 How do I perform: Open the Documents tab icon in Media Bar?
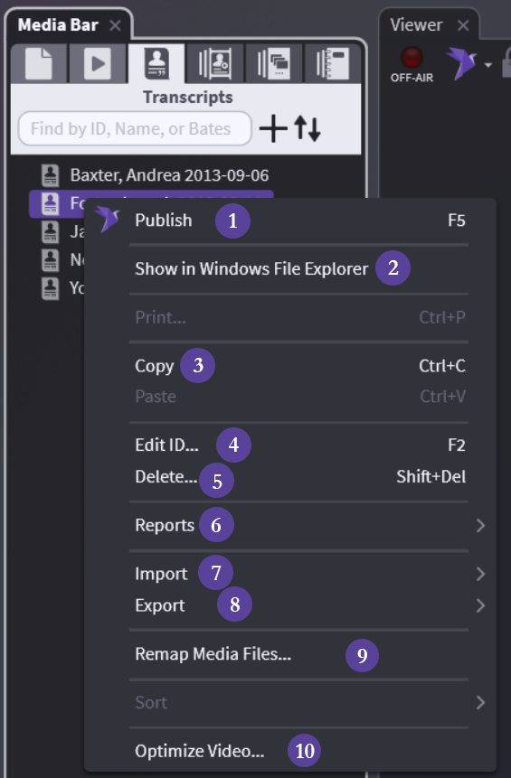click(39, 63)
